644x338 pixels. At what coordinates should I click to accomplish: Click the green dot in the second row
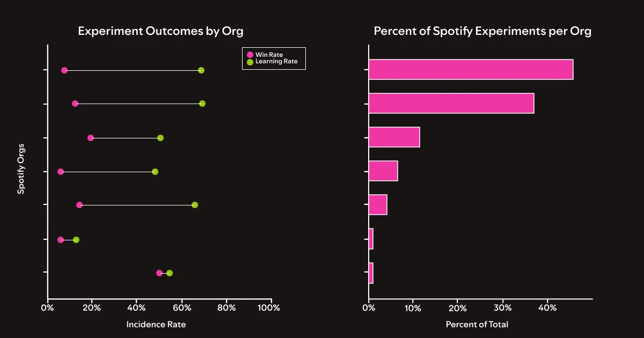(x=202, y=104)
